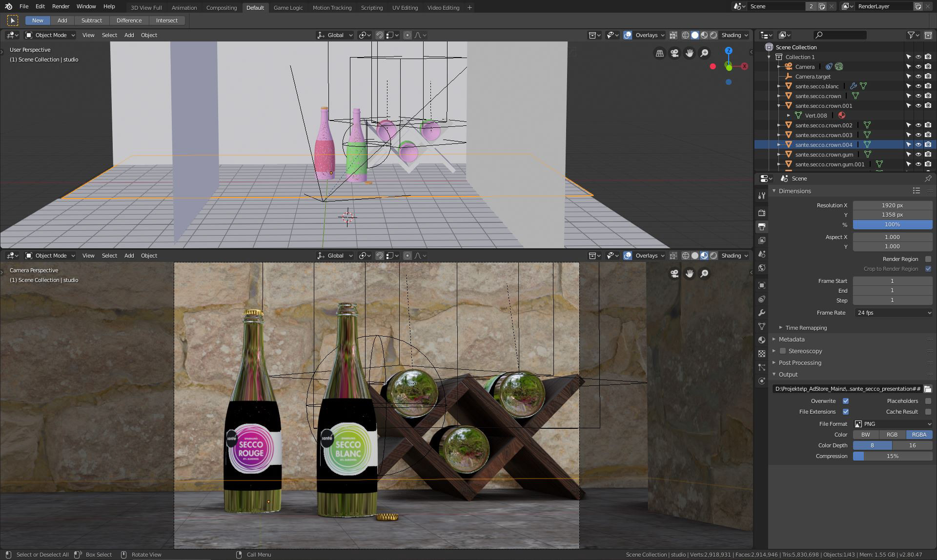This screenshot has height=560, width=937.
Task: Adjust the Compression slider
Action: coord(892,456)
